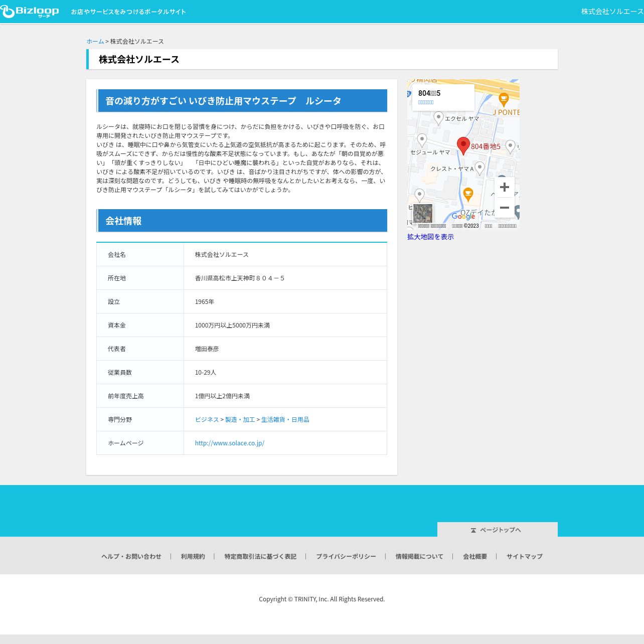
Task: Open ヘルプ・お問い合わせ footer link
Action: (x=131, y=556)
